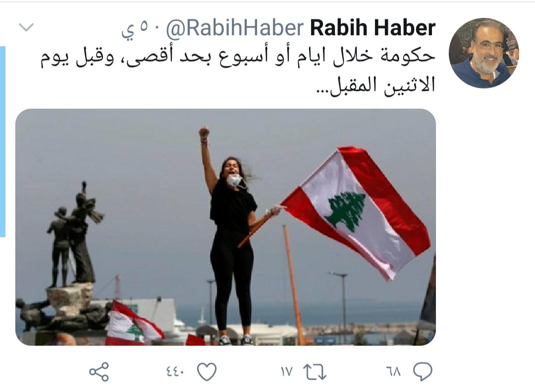The height and width of the screenshot is (392, 535).
Task: Open the tweet options chevron menu
Action: pos(26,27)
